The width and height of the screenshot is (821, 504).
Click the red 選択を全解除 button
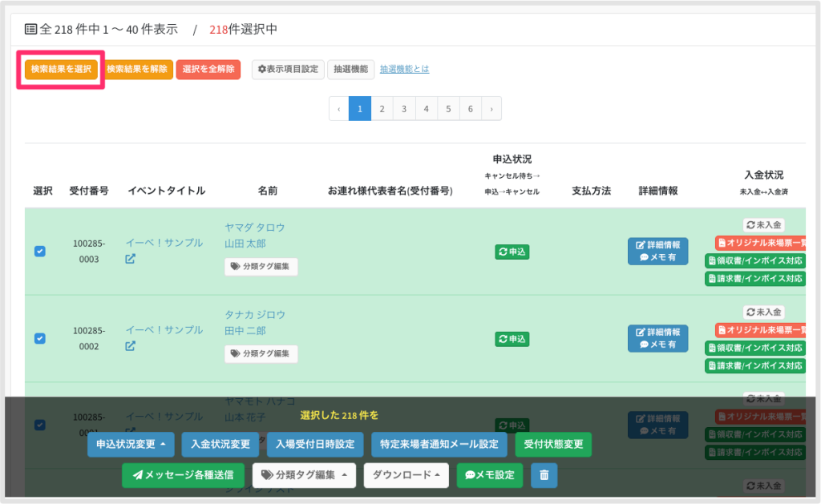point(208,69)
